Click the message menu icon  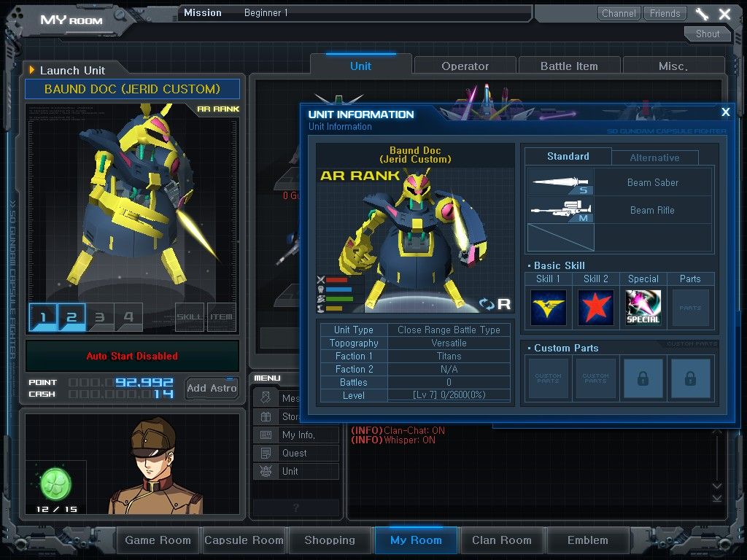point(266,397)
